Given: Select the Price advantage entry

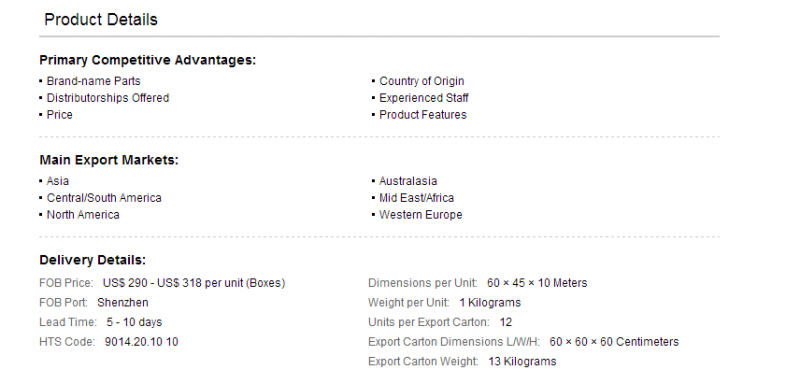Looking at the screenshot, I should [60, 115].
